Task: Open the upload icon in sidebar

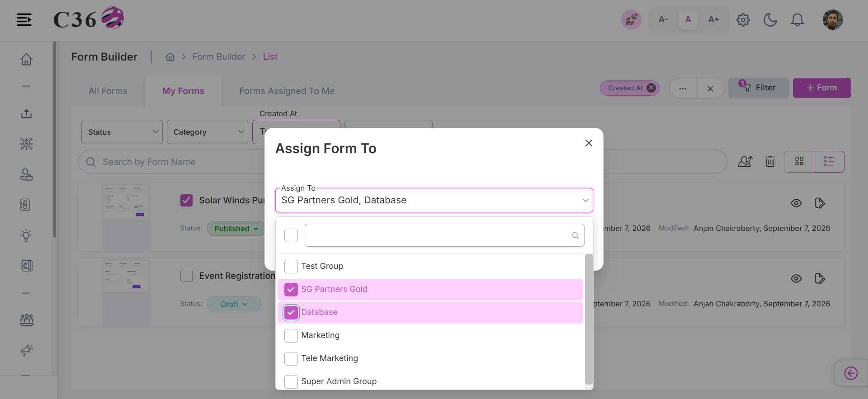Action: tap(26, 113)
